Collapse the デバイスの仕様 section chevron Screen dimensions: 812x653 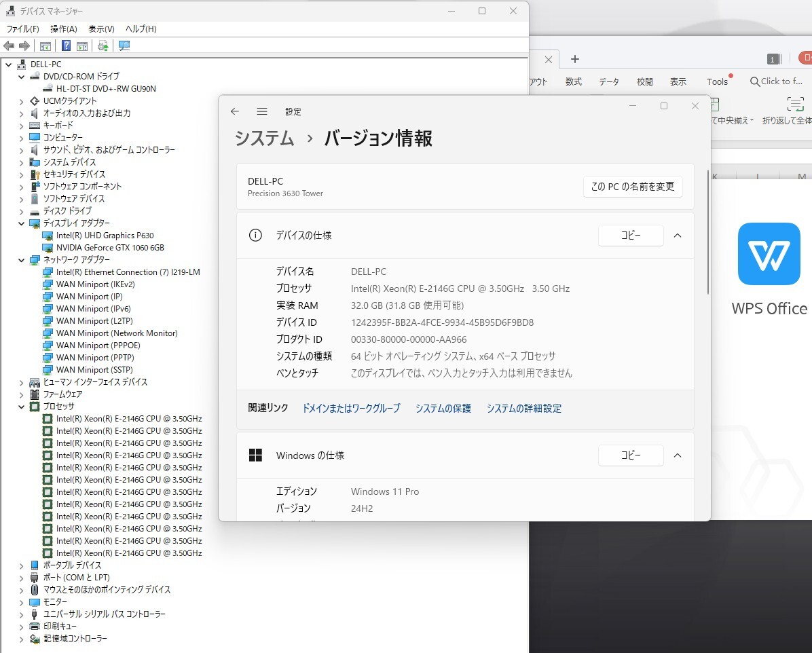pyautogui.click(x=678, y=235)
